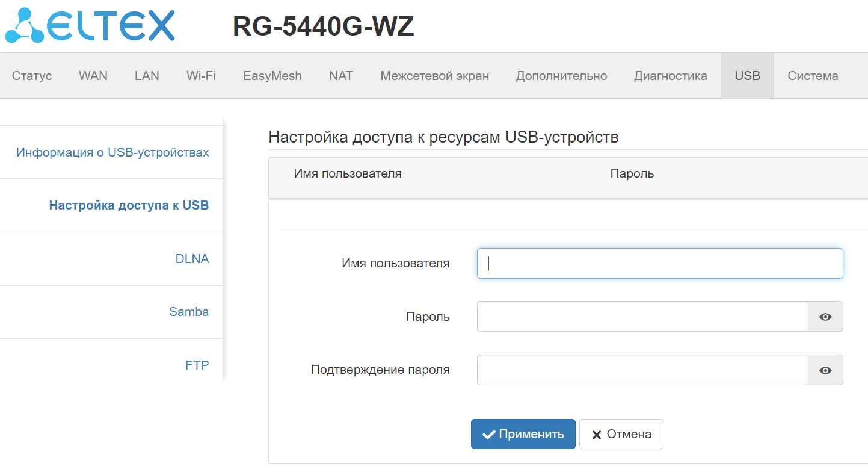The width and height of the screenshot is (868, 469).
Task: Show password with the eye icon
Action: [x=825, y=317]
